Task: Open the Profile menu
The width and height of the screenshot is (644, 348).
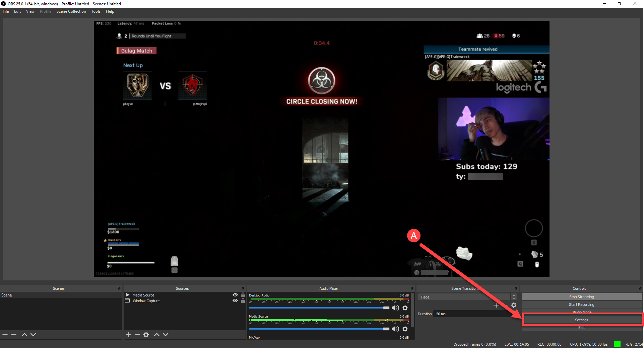Action: [46, 11]
